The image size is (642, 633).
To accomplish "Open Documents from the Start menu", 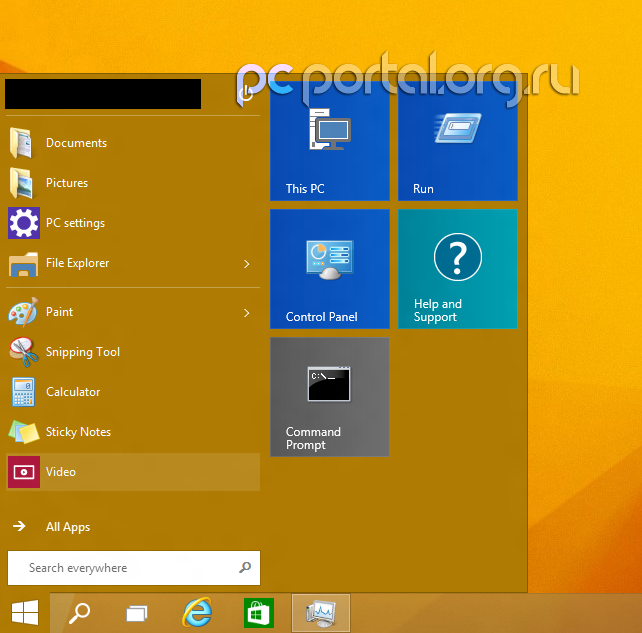I will [76, 143].
